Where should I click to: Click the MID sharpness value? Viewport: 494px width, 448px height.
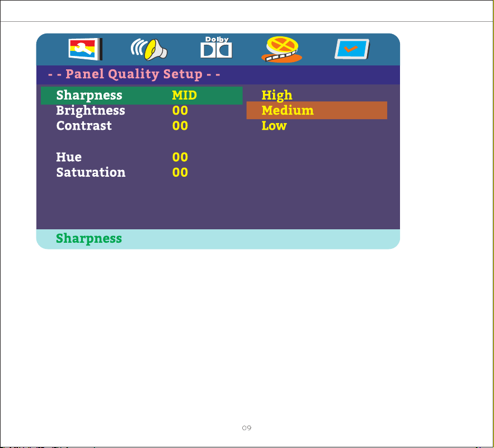[184, 95]
